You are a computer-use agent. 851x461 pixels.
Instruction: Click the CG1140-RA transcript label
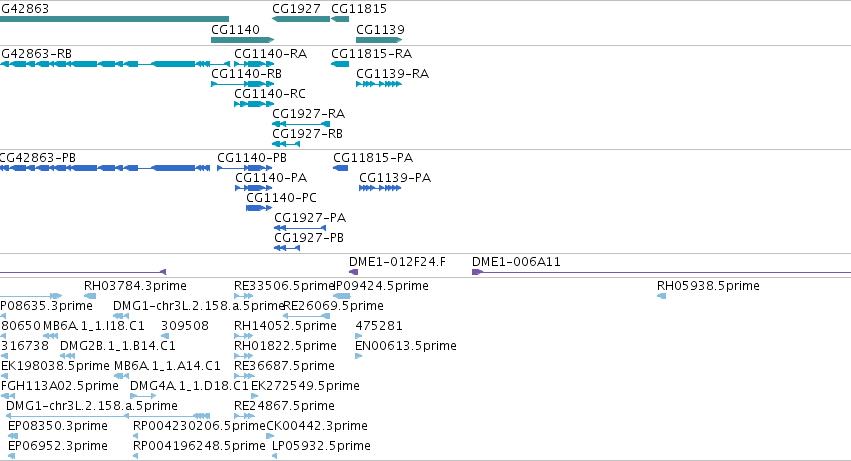(271, 54)
